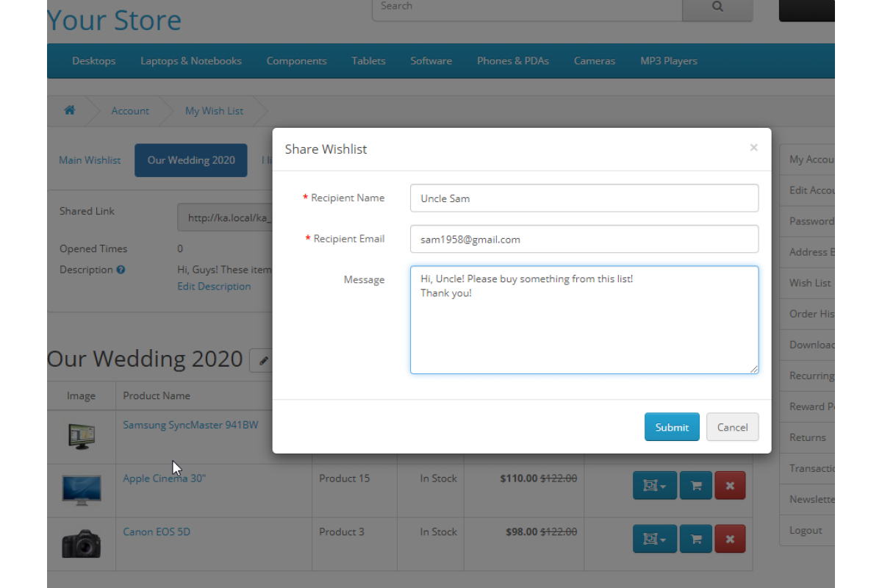Switch to Main Wishlist tab
This screenshot has height=588, width=882.
tap(90, 160)
